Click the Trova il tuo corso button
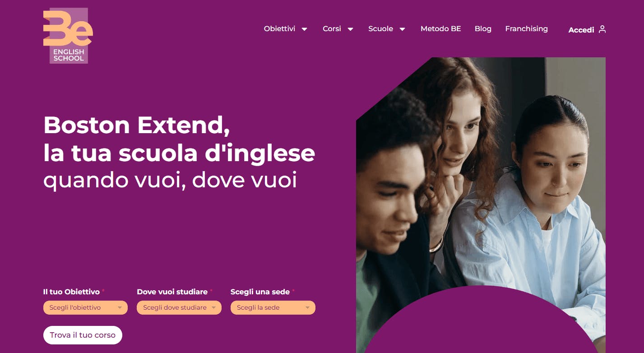The width and height of the screenshot is (644, 353). tap(83, 335)
